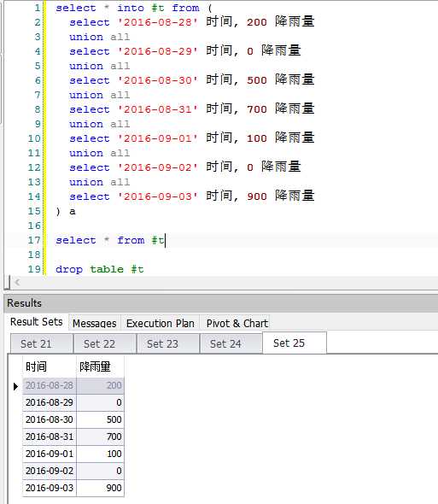The height and width of the screenshot is (504, 438).
Task: Switch to the Result Sets tab
Action: coord(37,322)
